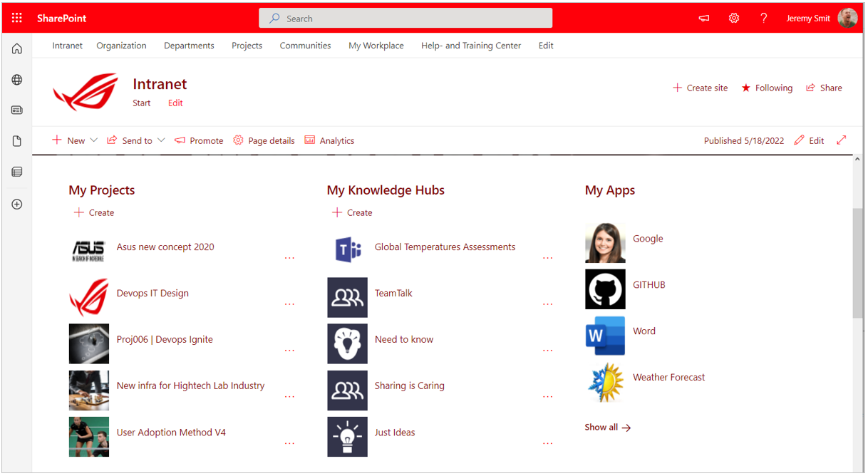Expand the page using the diagonal arrows icon

(x=842, y=140)
